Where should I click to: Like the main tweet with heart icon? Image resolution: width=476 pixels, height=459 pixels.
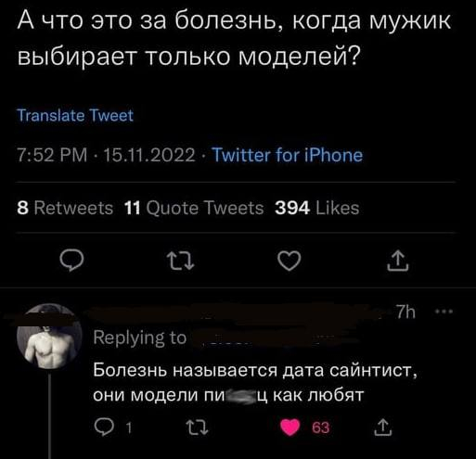coord(289,261)
